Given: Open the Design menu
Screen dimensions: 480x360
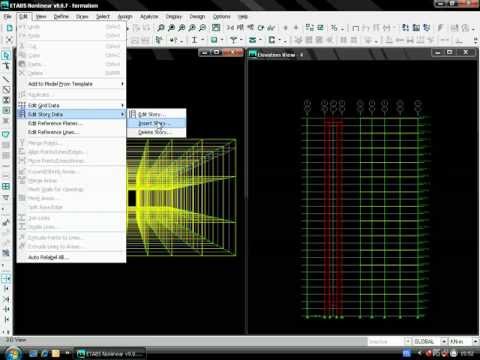Looking at the screenshot, I should [197, 16].
